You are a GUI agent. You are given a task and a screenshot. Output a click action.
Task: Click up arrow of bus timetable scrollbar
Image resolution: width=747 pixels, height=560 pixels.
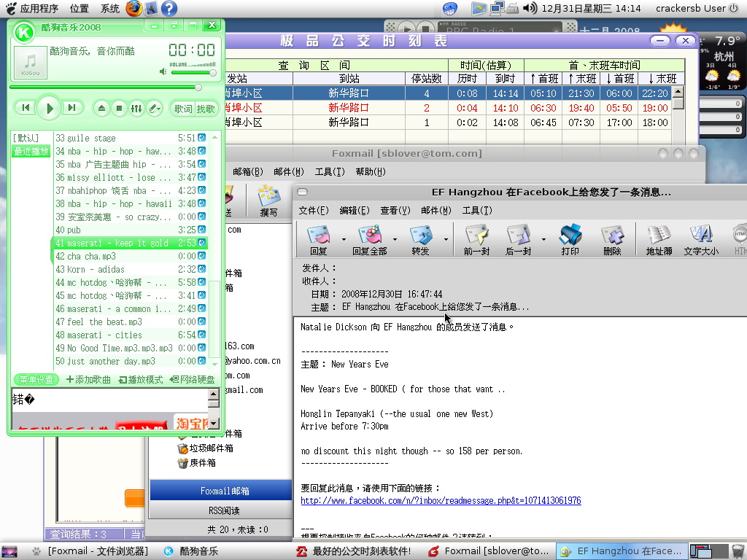point(678,91)
